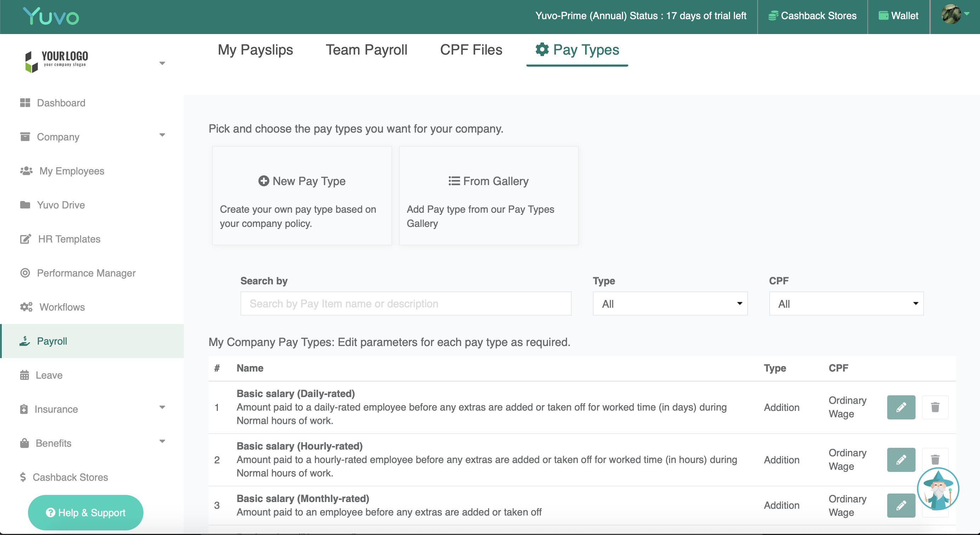Switch to the Team Payroll tab
The height and width of the screenshot is (535, 980).
point(366,50)
